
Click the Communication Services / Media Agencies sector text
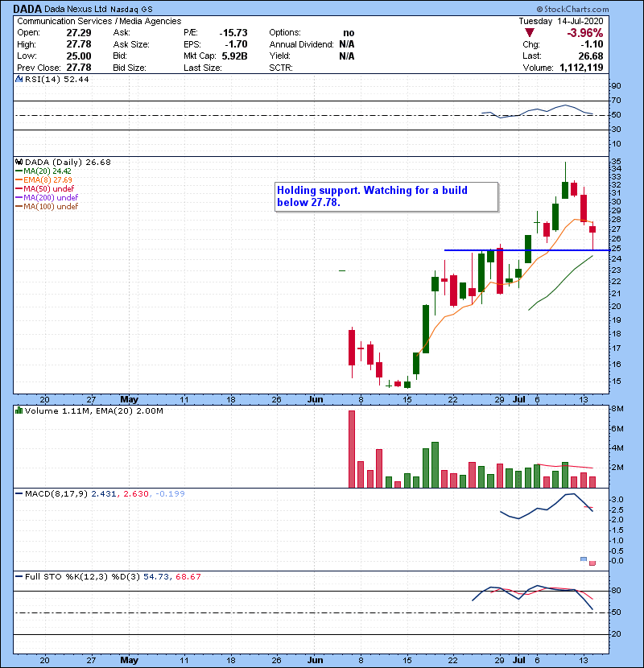point(99,21)
